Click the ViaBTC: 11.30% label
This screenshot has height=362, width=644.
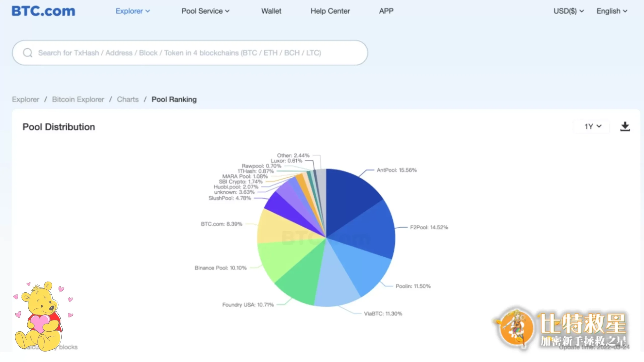click(383, 313)
